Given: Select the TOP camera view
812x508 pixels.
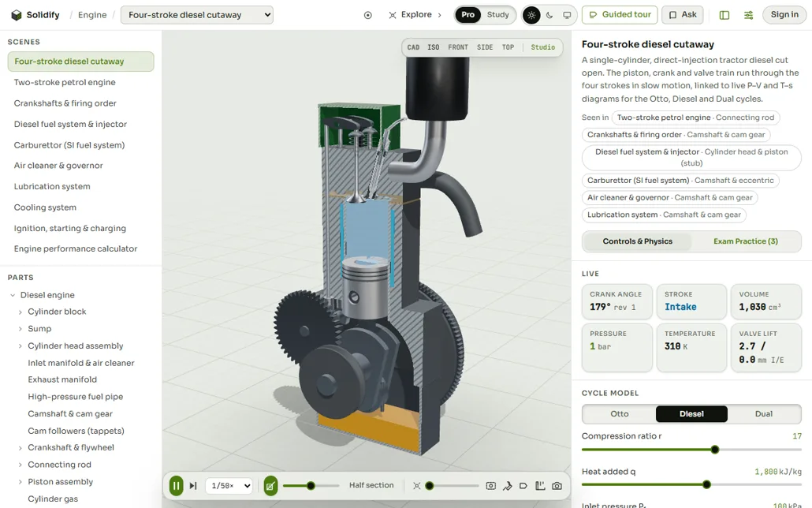Looking at the screenshot, I should [508, 47].
